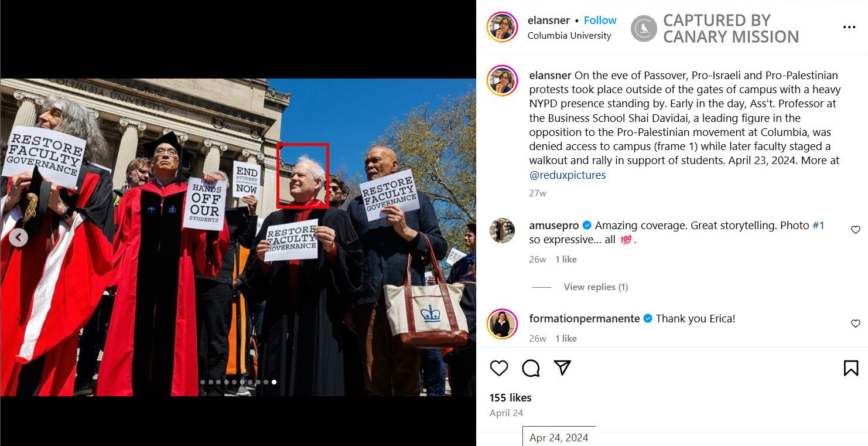Follow the elansner account
Image resolution: width=868 pixels, height=446 pixels.
600,20
